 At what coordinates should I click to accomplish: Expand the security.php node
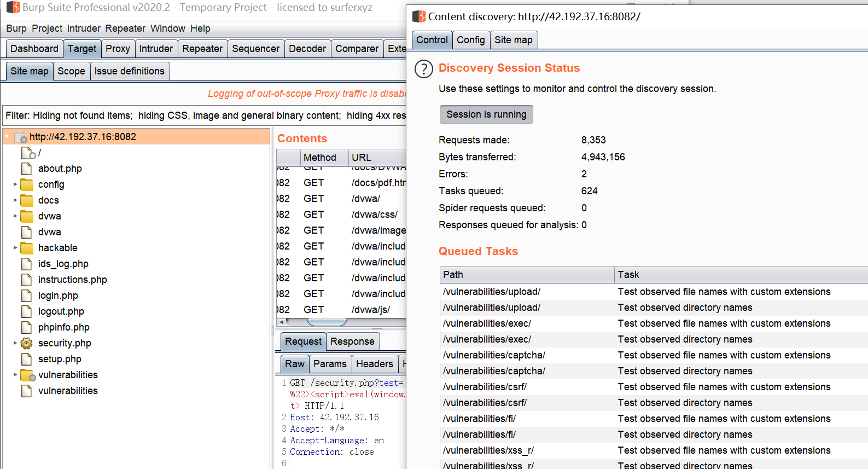[15, 343]
